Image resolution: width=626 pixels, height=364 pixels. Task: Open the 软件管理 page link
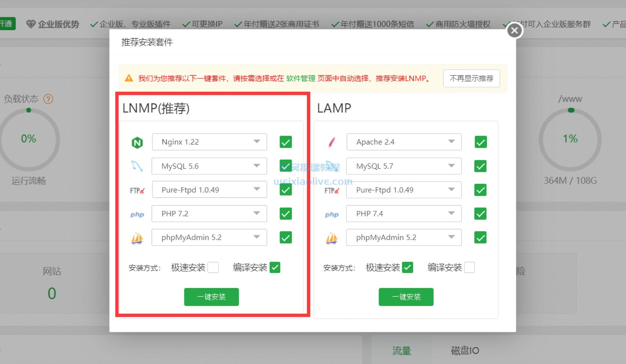tap(301, 79)
